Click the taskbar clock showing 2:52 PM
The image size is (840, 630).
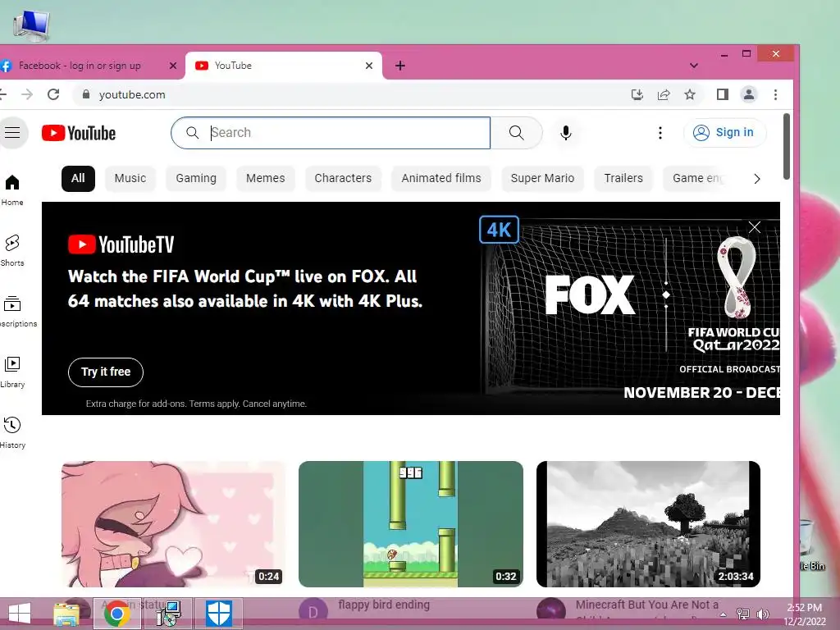tap(805, 614)
